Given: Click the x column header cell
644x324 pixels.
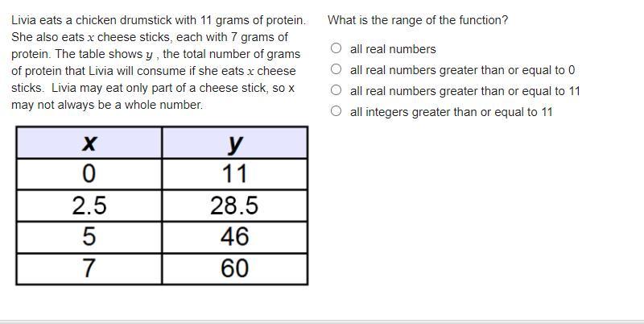Looking at the screenshot, I should click(89, 143).
